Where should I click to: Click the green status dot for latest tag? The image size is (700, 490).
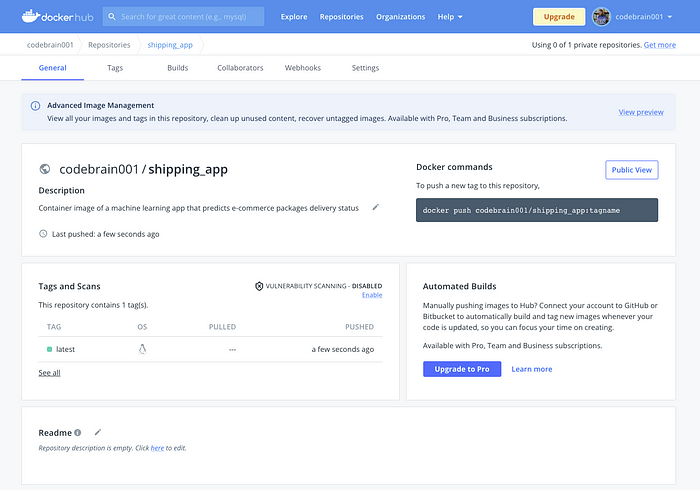point(50,349)
